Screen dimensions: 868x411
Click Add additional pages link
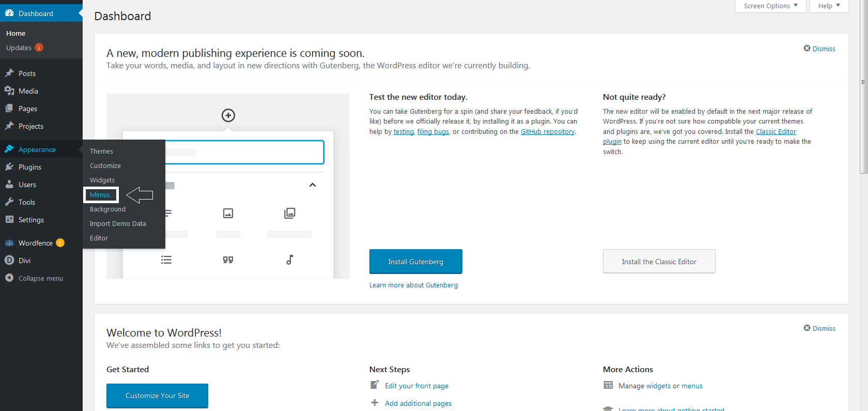[418, 403]
